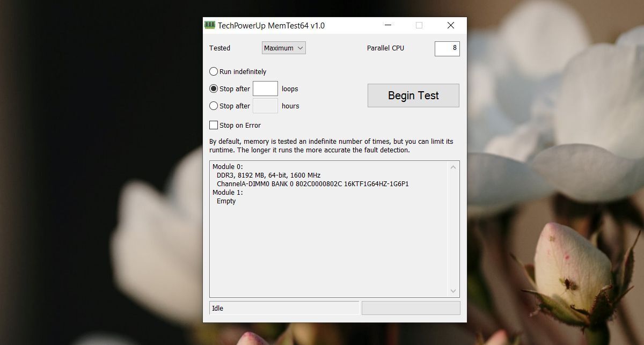Viewport: 644px width, 345px height.
Task: Select the Run indefinitely option
Action: click(213, 71)
